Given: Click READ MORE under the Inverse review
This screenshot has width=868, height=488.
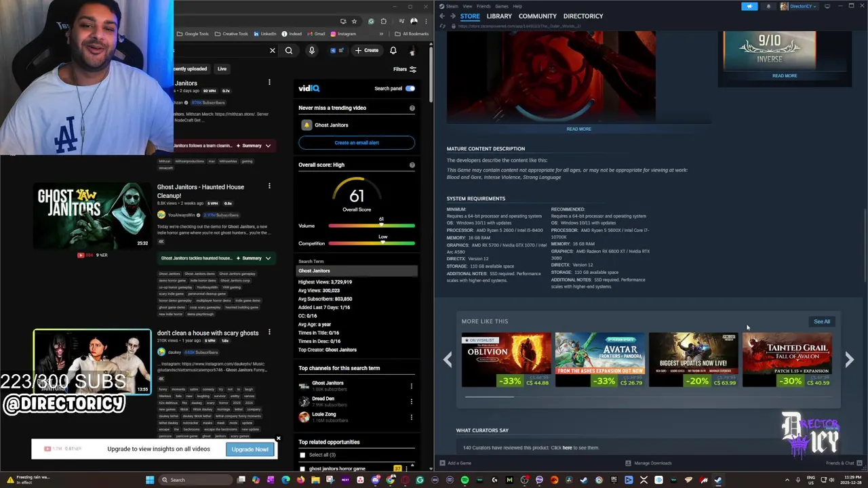Looking at the screenshot, I should point(785,76).
